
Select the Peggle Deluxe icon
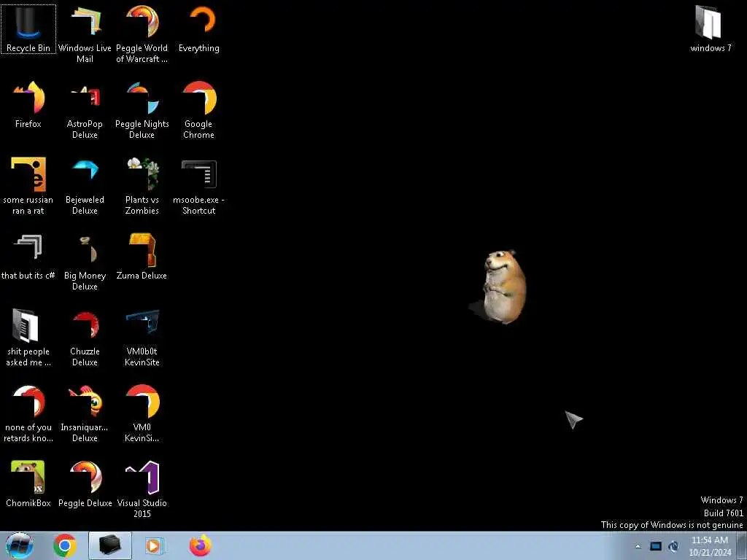(x=85, y=483)
